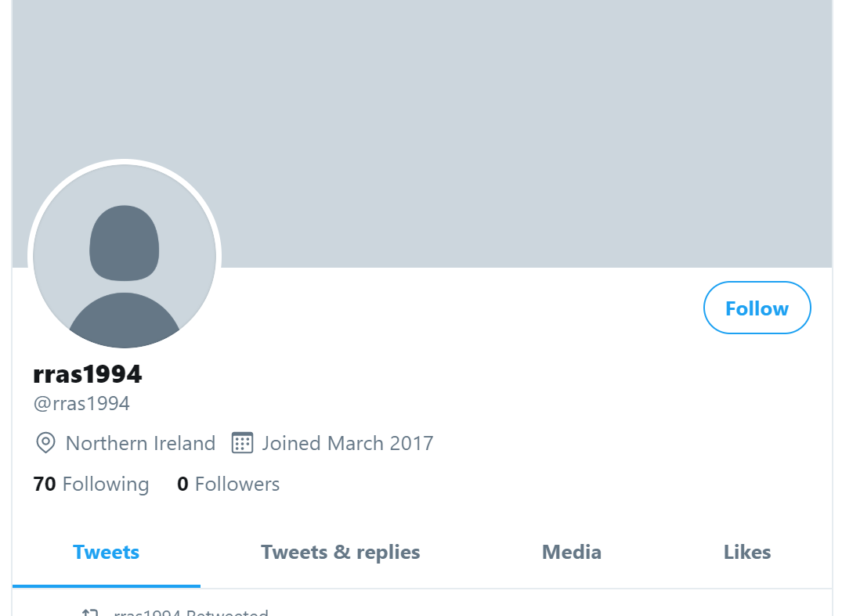Click the calendar icon beside Joined date
The width and height of the screenshot is (842, 616).
242,443
